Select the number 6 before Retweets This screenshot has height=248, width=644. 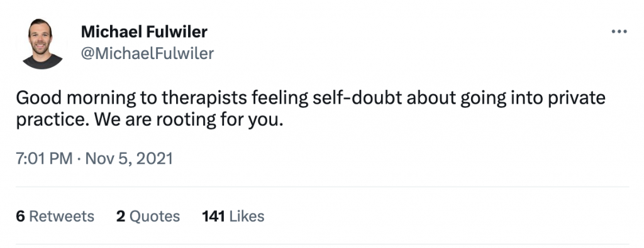click(21, 216)
